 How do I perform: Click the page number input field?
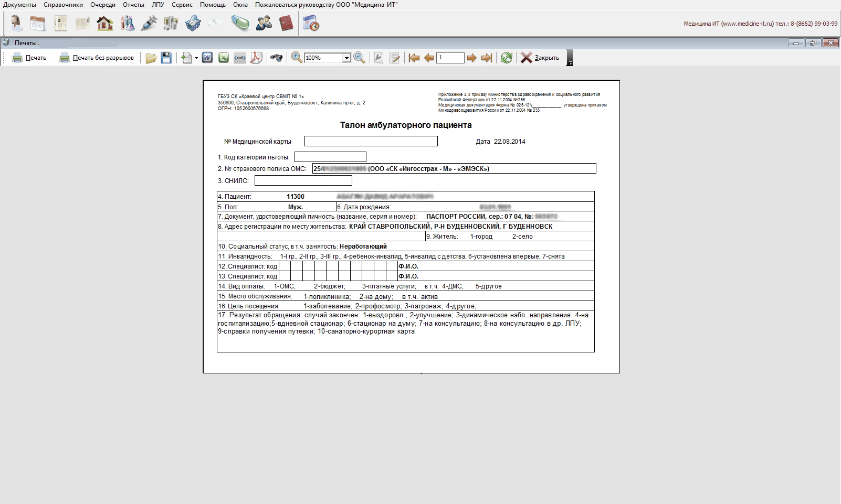(450, 58)
